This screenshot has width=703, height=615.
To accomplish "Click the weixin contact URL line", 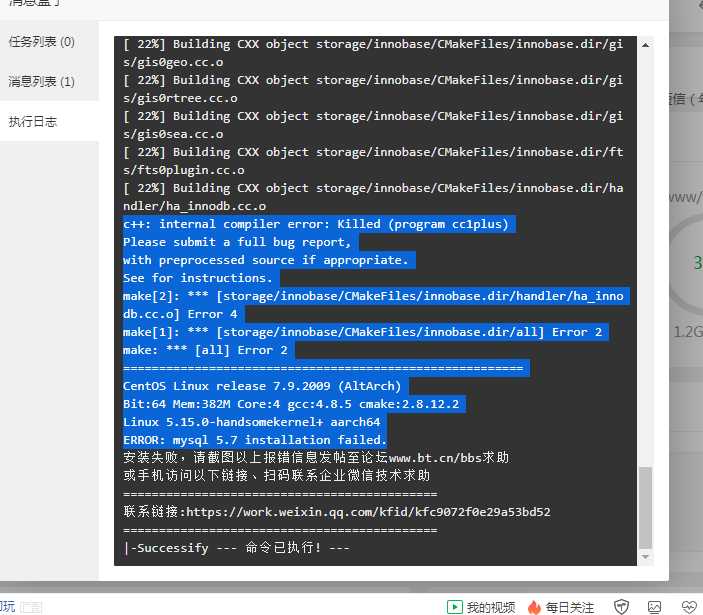I will coord(337,512).
